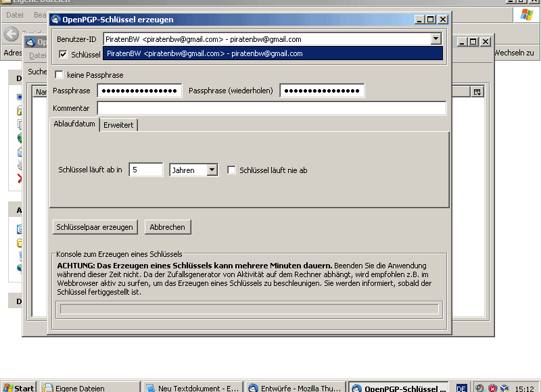Maximize the OpenPGP-Schlüssel erzeugen dialog
Viewport: 541px width, 392px height.
click(x=431, y=20)
